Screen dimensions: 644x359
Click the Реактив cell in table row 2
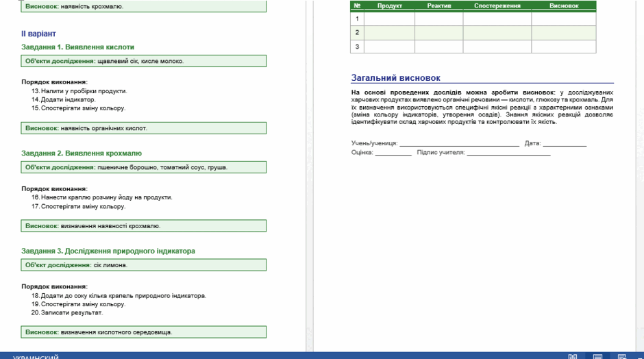click(x=438, y=32)
